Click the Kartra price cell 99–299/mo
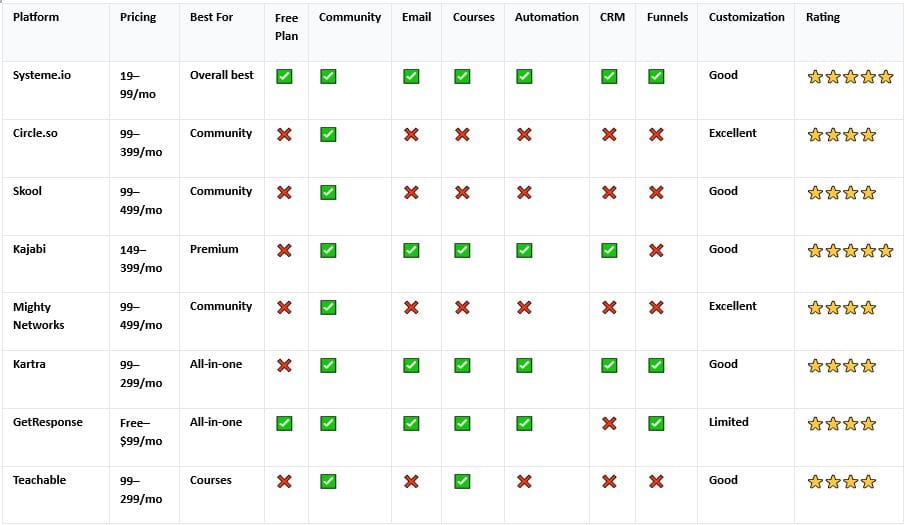905x525 pixels. [x=141, y=373]
